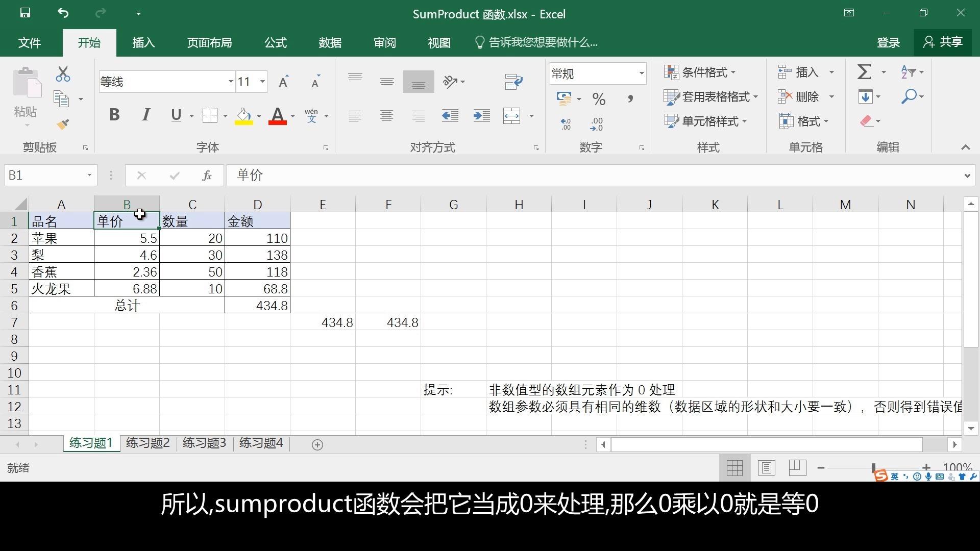Click the Save icon in title bar

[25, 13]
